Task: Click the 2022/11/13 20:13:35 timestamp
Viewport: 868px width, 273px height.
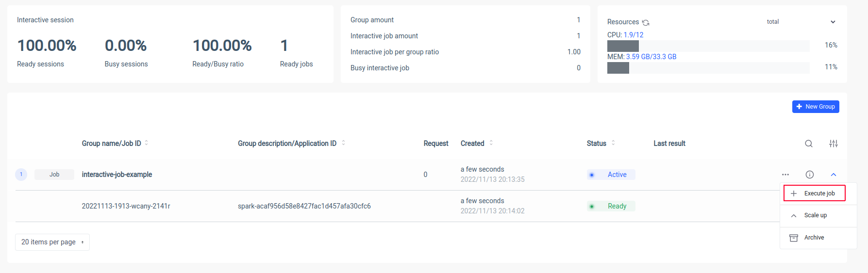Action: click(x=493, y=179)
